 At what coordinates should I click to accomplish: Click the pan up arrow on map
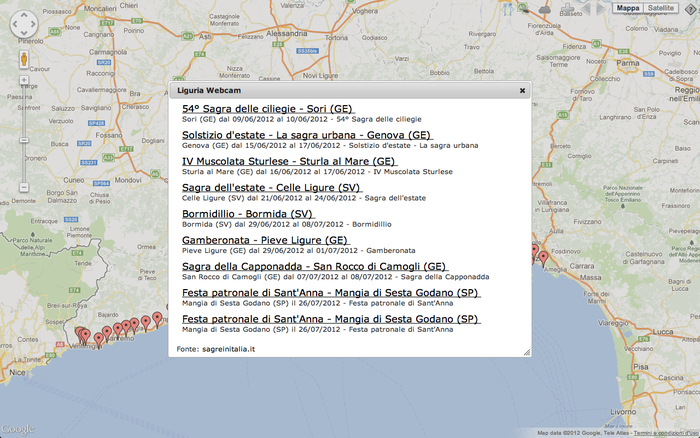pos(23,17)
